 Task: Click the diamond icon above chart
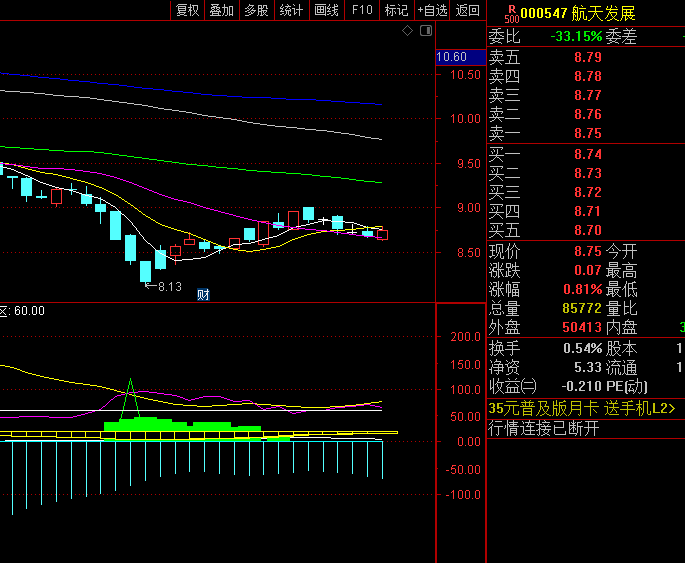407,31
